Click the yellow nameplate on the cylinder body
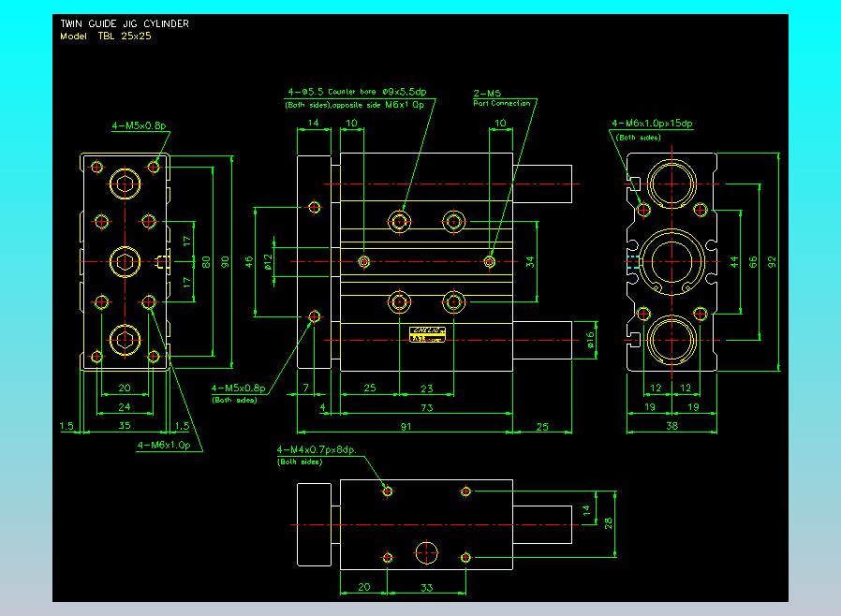The image size is (841, 616). tap(427, 335)
